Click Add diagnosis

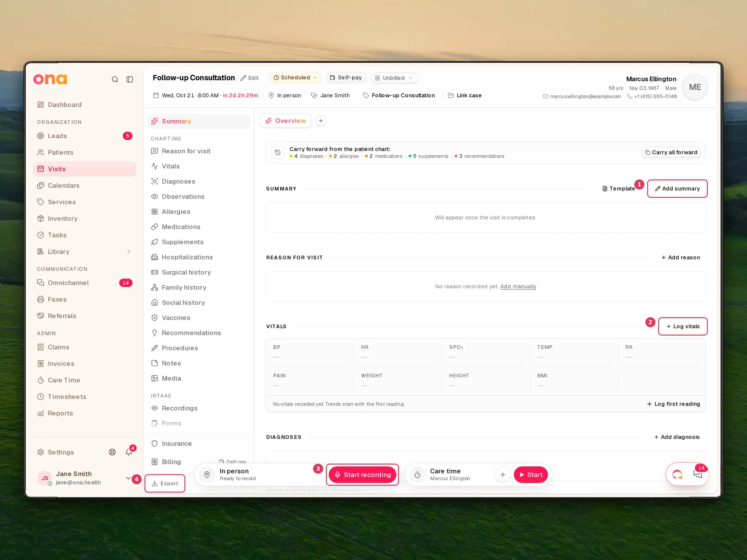pyautogui.click(x=677, y=437)
